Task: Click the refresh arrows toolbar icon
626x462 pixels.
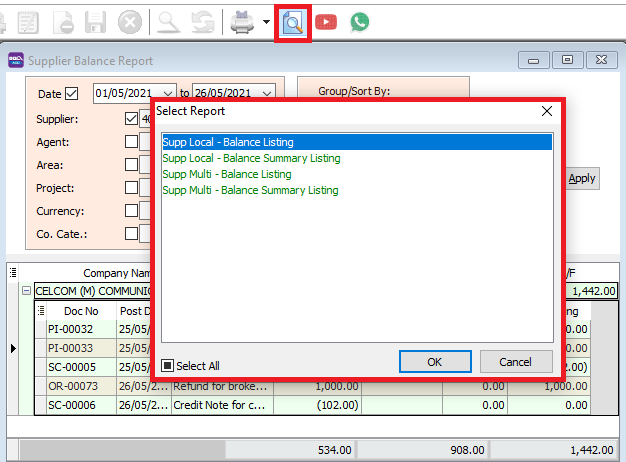Action: point(204,21)
